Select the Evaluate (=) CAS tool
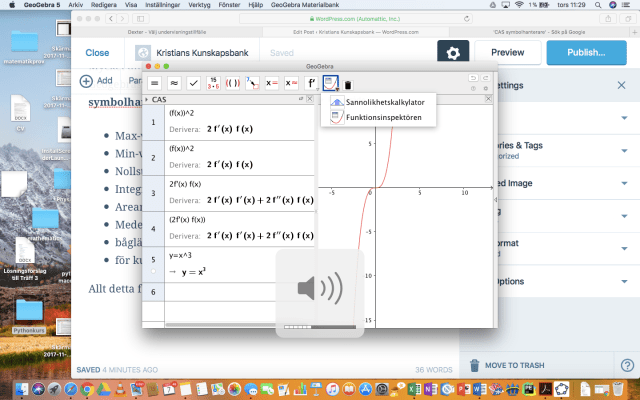Viewport: 640px width, 400px height. 155,85
